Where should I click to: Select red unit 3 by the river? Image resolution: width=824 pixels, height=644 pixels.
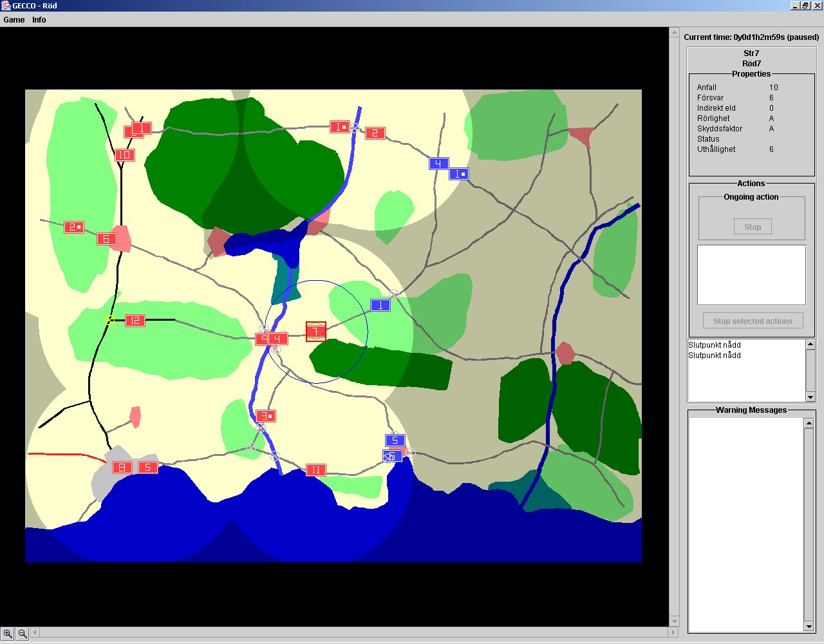[265, 416]
